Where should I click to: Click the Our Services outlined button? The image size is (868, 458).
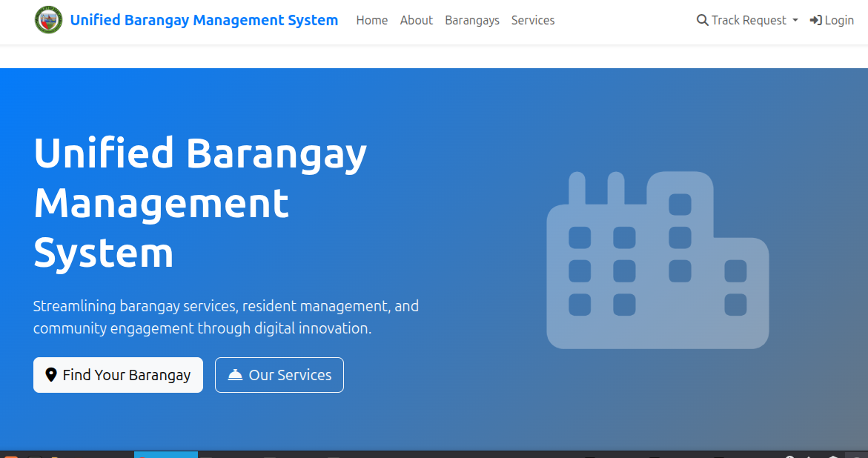[x=279, y=375]
